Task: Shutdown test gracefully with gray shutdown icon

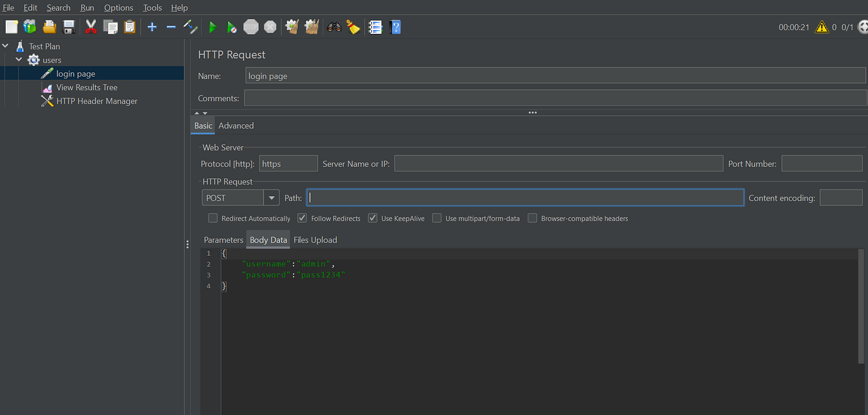Action: (270, 26)
